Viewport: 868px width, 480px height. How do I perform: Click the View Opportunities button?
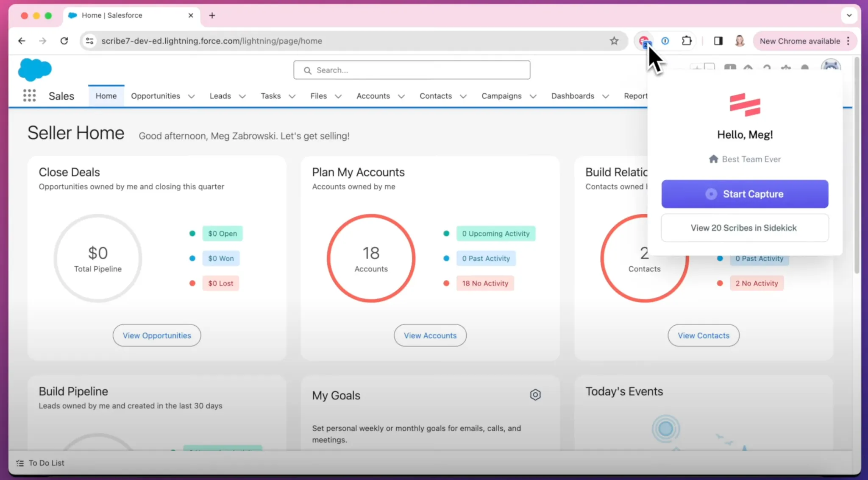pyautogui.click(x=157, y=335)
